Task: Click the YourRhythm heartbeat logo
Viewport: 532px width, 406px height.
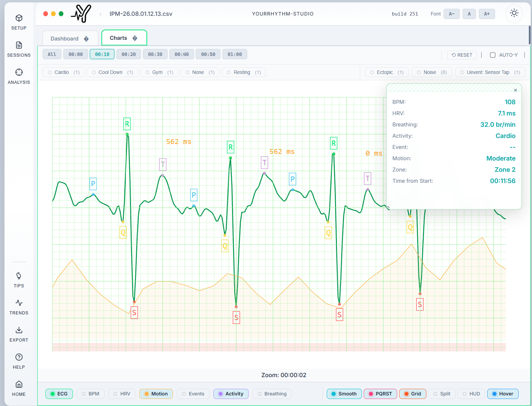Action: click(x=81, y=14)
